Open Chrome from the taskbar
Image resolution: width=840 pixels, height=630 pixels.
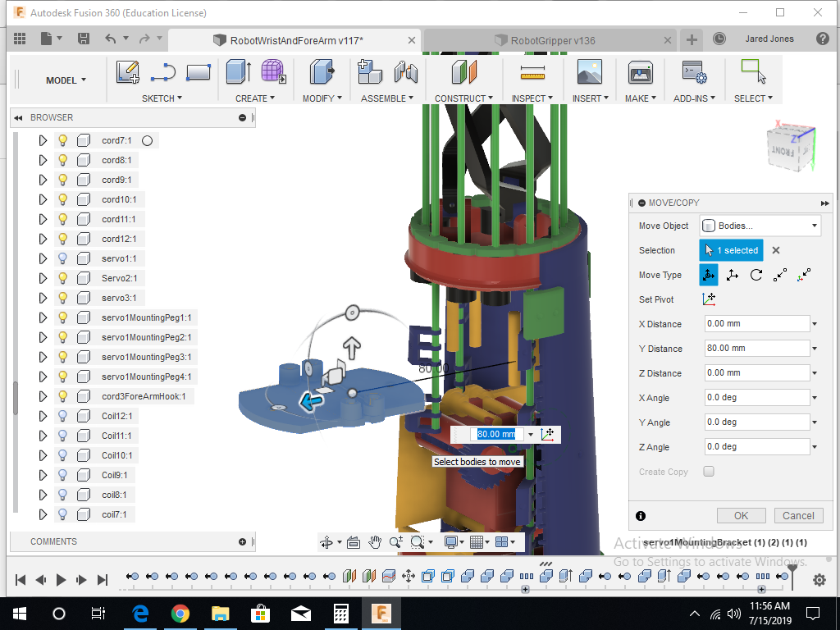(x=180, y=613)
